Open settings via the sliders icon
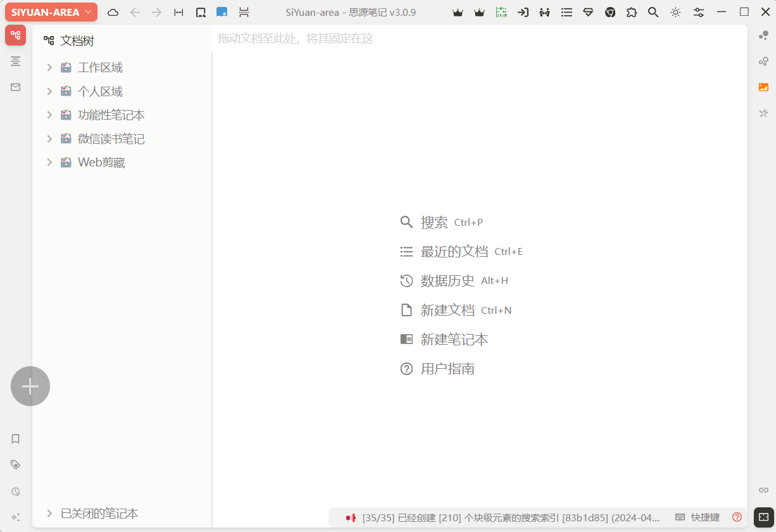The width and height of the screenshot is (776, 532). coord(699,12)
